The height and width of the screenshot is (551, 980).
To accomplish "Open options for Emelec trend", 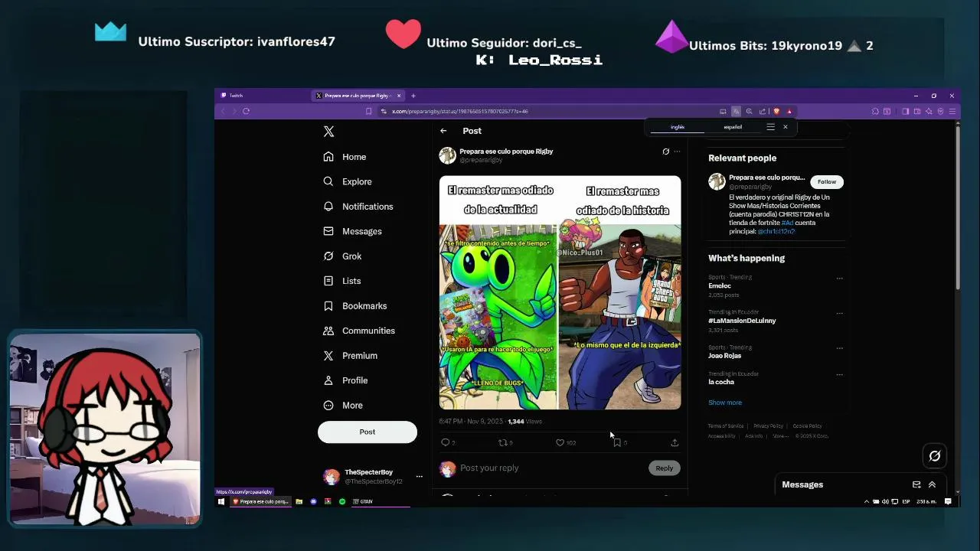I will [x=839, y=279].
